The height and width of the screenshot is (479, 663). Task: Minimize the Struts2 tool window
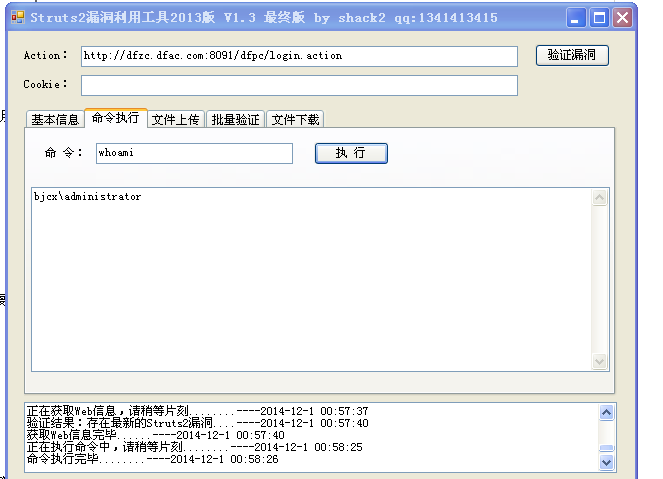pyautogui.click(x=575, y=18)
